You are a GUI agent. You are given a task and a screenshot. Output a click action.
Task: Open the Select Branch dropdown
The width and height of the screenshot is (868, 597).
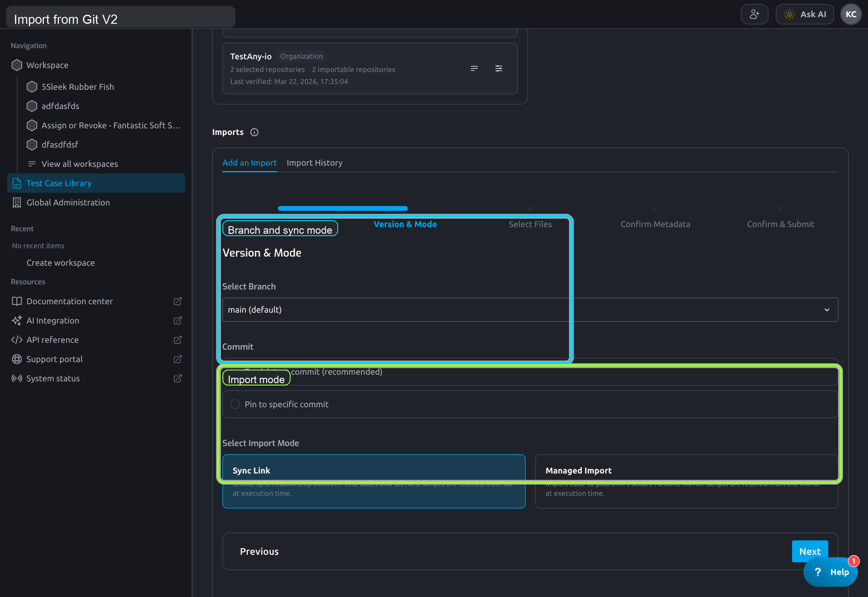(x=530, y=310)
